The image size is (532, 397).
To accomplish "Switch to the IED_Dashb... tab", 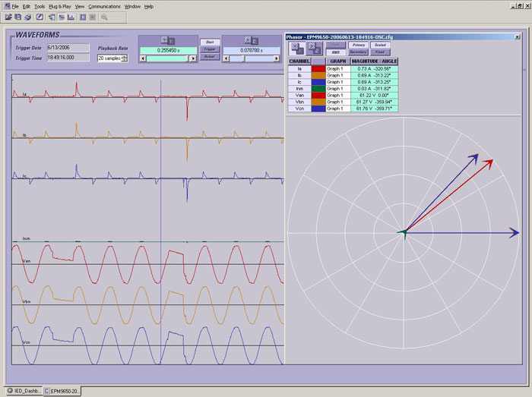I will (23, 391).
